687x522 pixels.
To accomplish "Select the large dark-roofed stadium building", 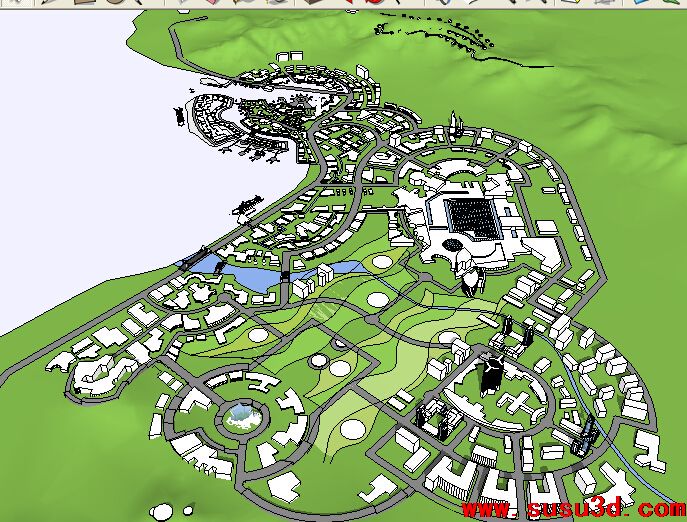I will [473, 219].
